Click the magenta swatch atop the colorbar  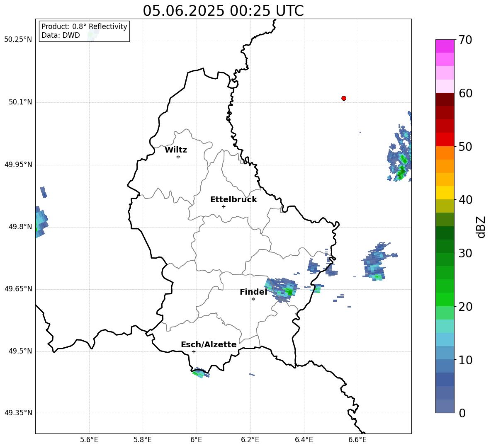point(445,46)
